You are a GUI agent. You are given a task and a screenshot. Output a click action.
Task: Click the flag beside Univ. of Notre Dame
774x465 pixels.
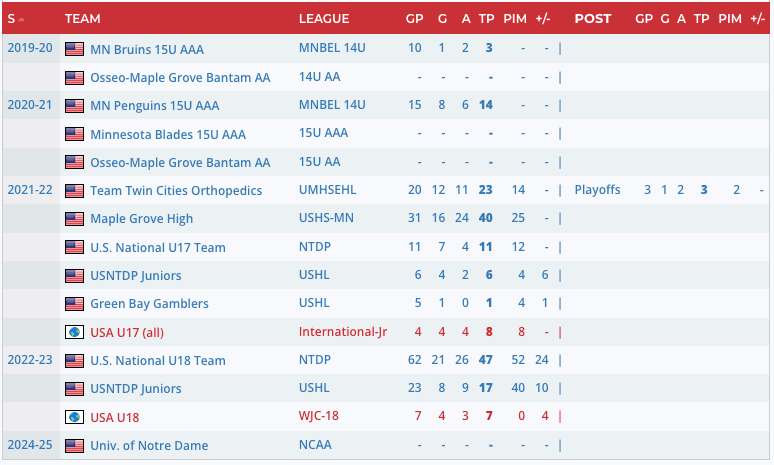click(74, 445)
